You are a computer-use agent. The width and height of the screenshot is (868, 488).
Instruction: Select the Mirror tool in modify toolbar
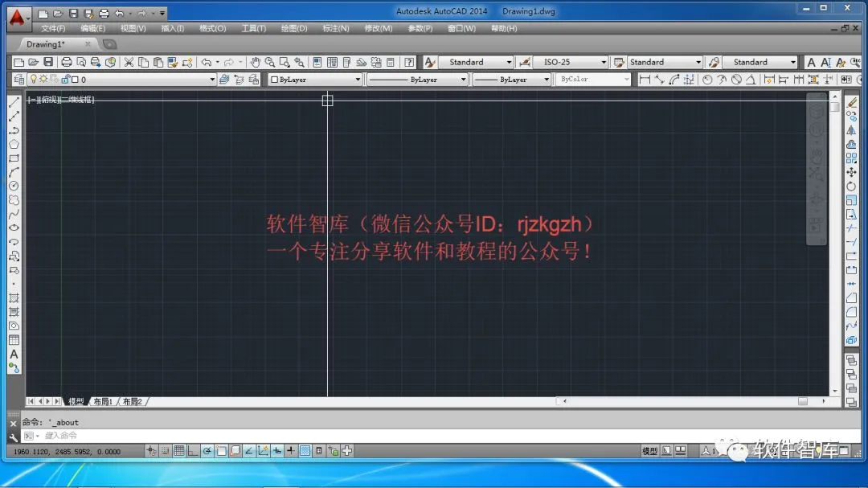[x=851, y=130]
